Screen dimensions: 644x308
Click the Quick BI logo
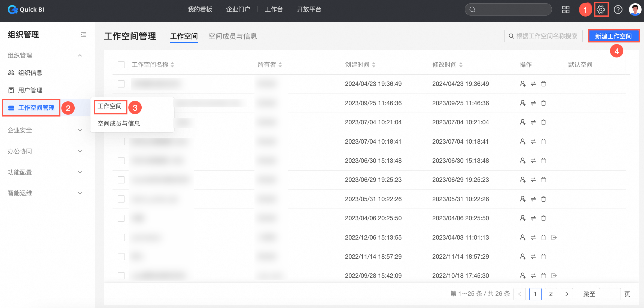pos(26,10)
